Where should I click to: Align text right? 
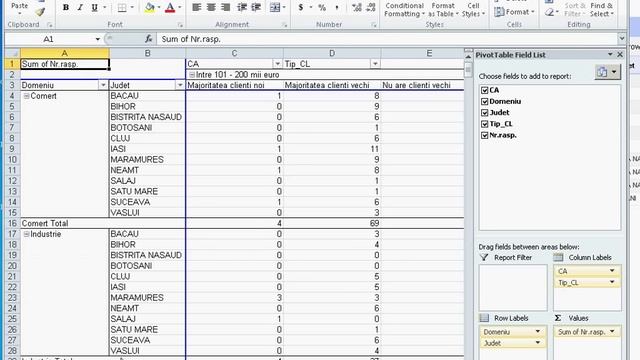tap(225, 7)
